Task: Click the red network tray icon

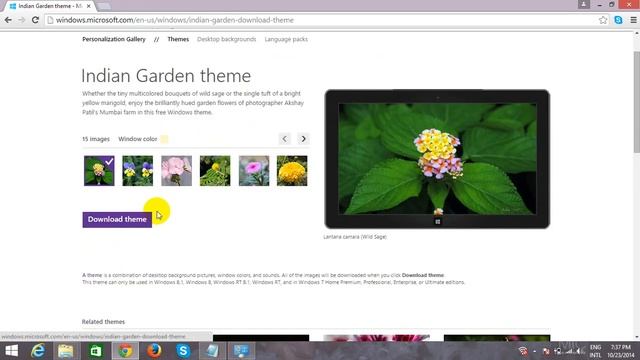Action: coord(522,351)
